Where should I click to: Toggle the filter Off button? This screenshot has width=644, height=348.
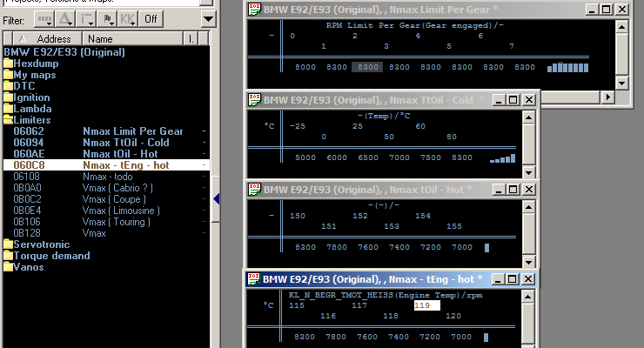[x=151, y=19]
